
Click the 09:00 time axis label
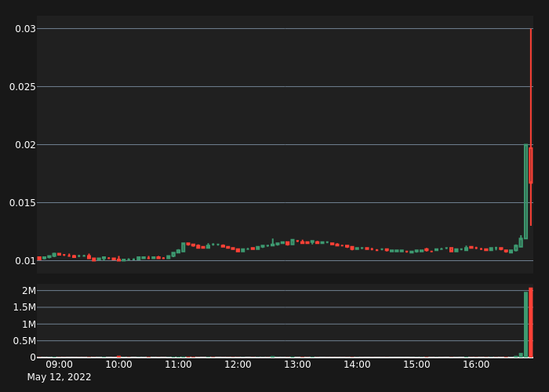point(59,365)
